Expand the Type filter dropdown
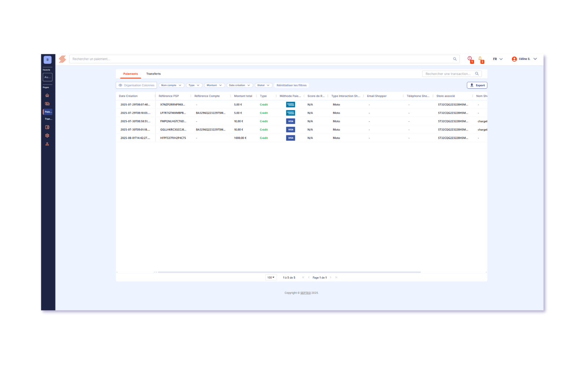The height and width of the screenshot is (368, 588). [194, 85]
